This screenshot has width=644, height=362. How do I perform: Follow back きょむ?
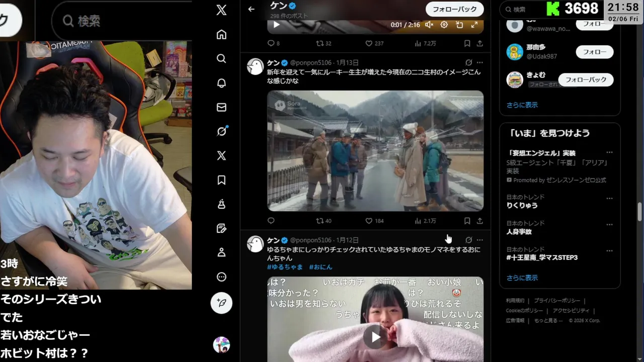[586, 79]
